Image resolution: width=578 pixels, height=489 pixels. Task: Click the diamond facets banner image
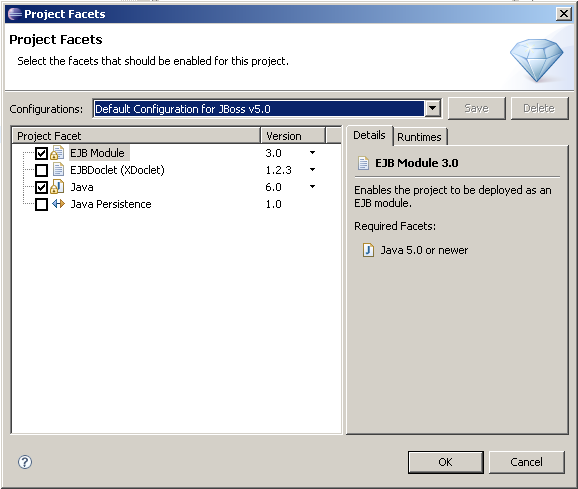(x=536, y=60)
